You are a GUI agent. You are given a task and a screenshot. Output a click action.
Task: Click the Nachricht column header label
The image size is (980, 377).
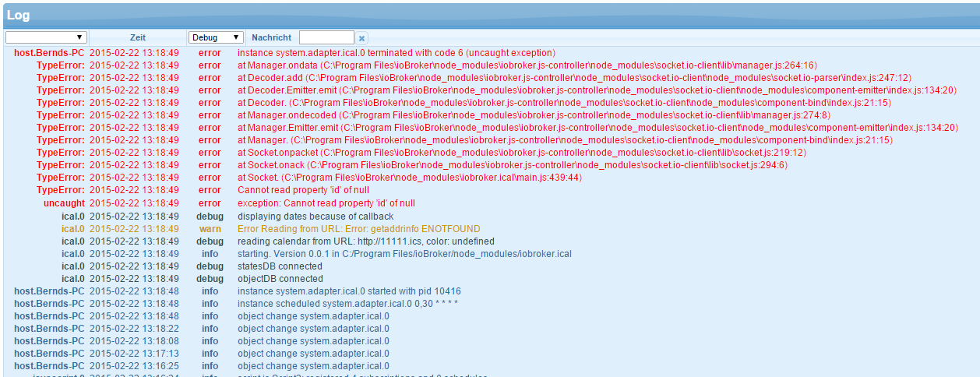271,37
